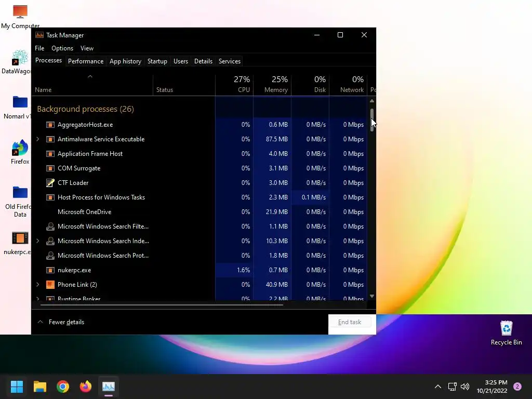The image size is (532, 399).
Task: Click the Application Frame Host icon
Action: click(50, 154)
